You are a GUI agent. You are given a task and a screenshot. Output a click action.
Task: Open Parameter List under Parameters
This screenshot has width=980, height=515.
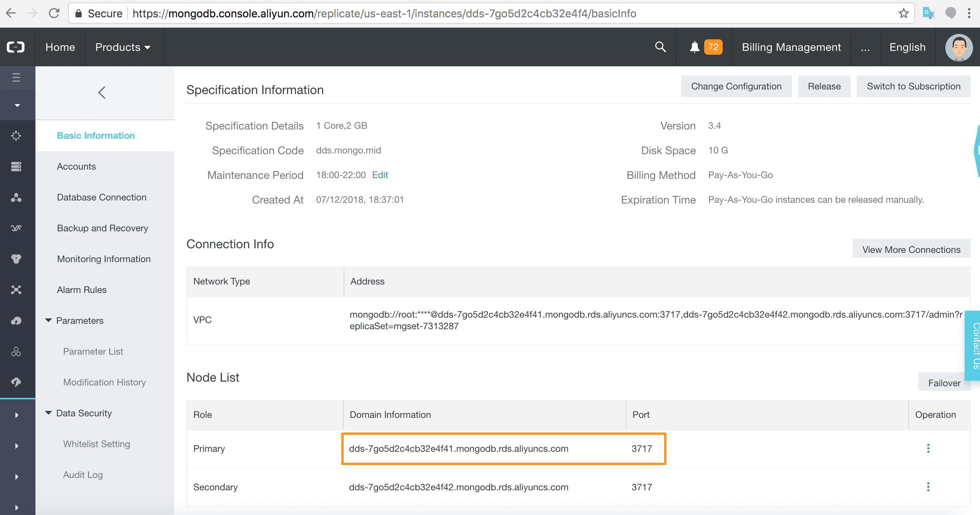[93, 352]
